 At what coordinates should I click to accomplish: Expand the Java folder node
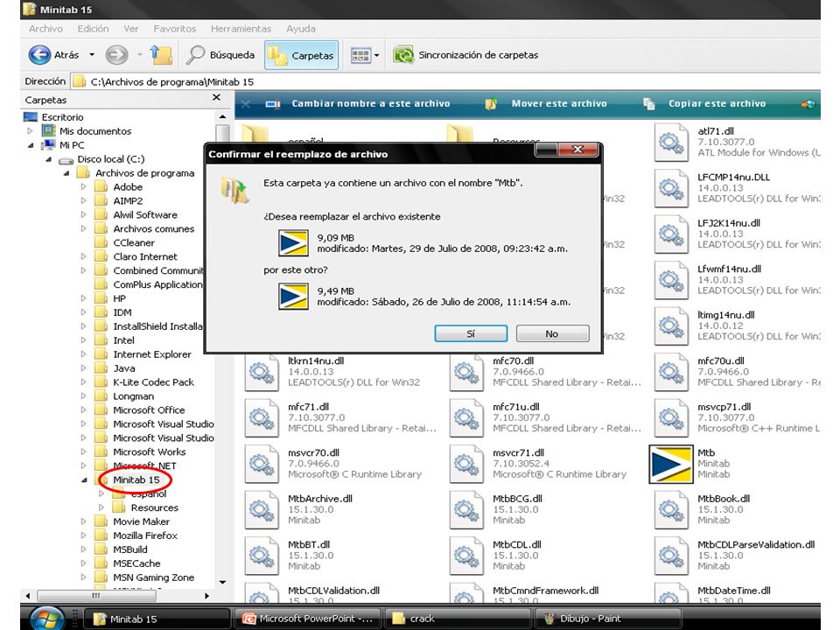click(84, 368)
